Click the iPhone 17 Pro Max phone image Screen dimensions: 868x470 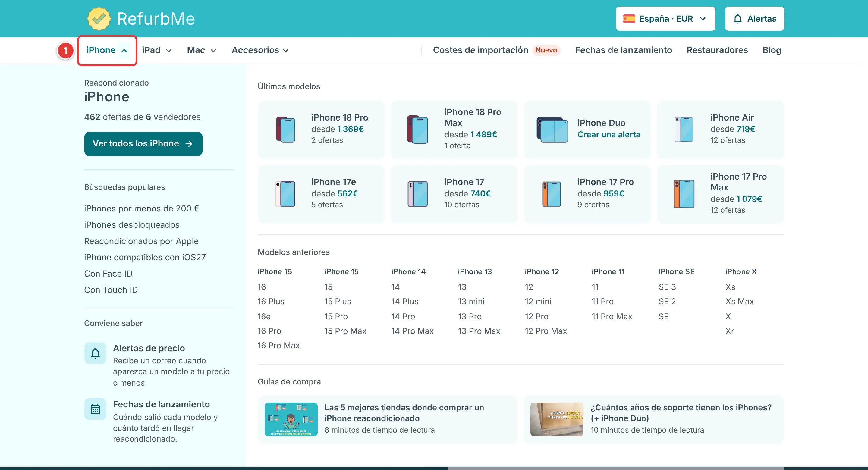(684, 194)
